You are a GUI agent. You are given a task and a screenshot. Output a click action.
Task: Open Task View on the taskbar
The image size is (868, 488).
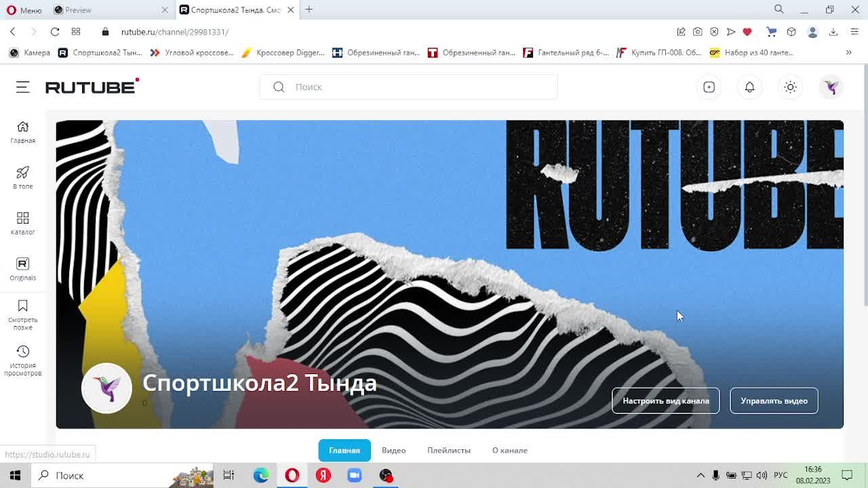click(229, 475)
